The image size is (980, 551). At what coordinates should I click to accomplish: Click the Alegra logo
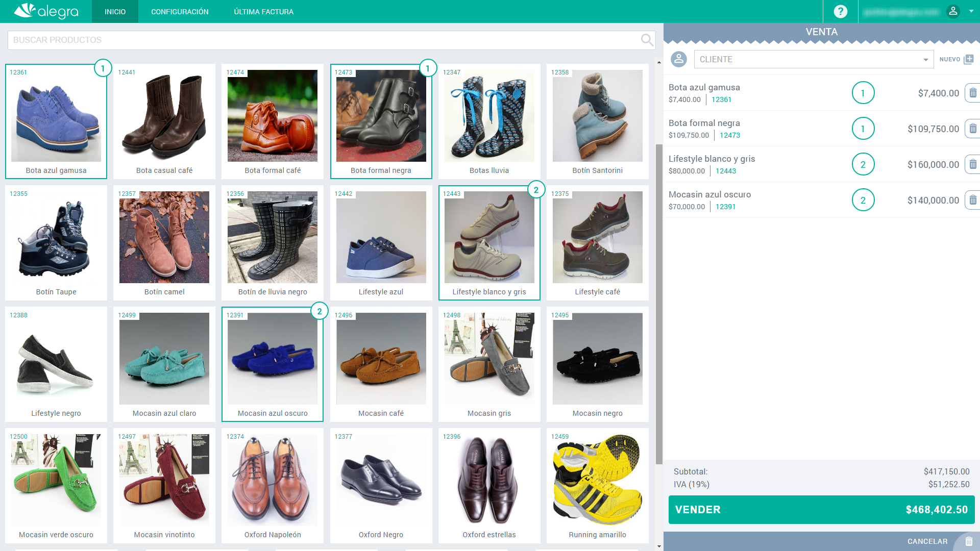pos(46,11)
